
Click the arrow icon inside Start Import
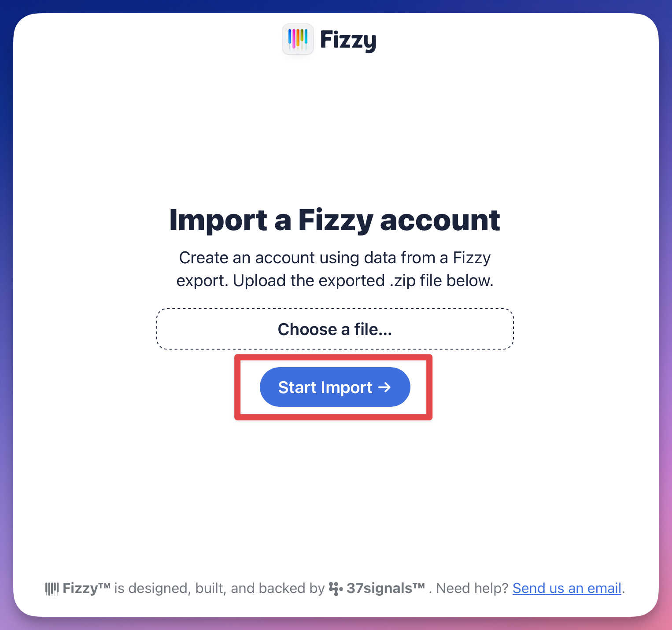pyautogui.click(x=386, y=387)
